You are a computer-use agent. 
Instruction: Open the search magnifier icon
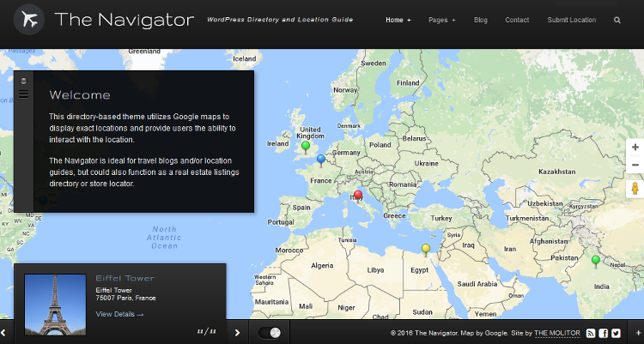[x=617, y=20]
